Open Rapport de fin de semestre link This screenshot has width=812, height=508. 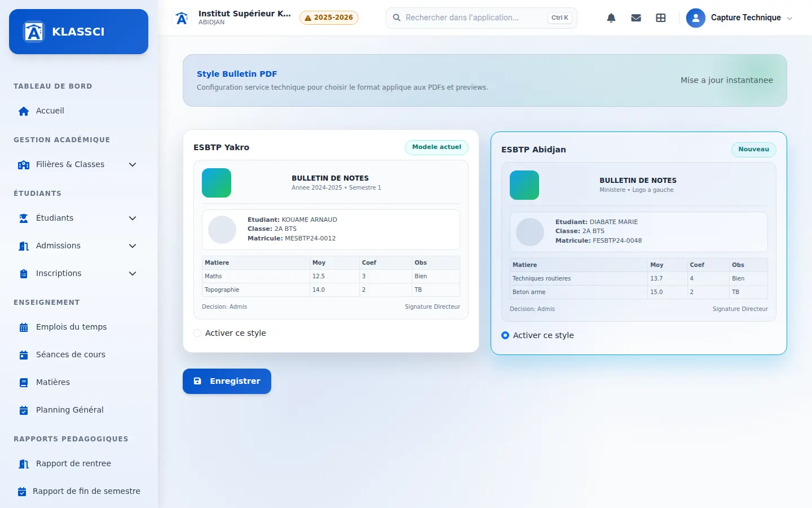click(x=78, y=491)
